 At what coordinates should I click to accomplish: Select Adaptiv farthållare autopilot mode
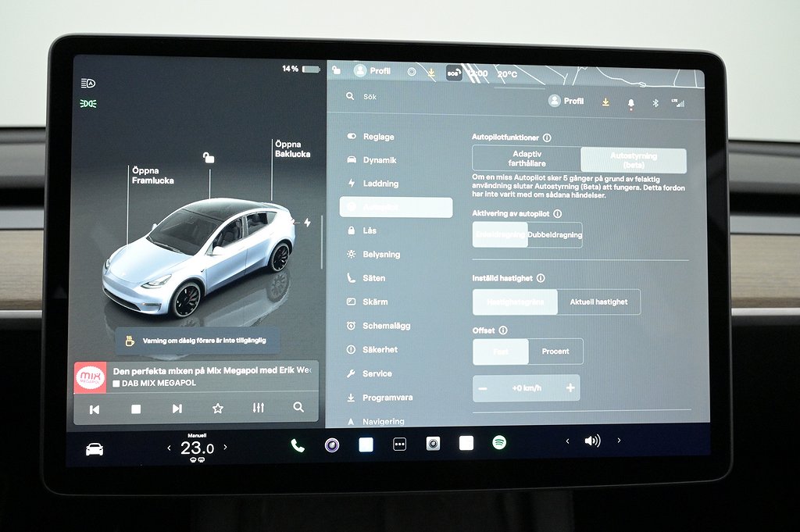coord(527,159)
